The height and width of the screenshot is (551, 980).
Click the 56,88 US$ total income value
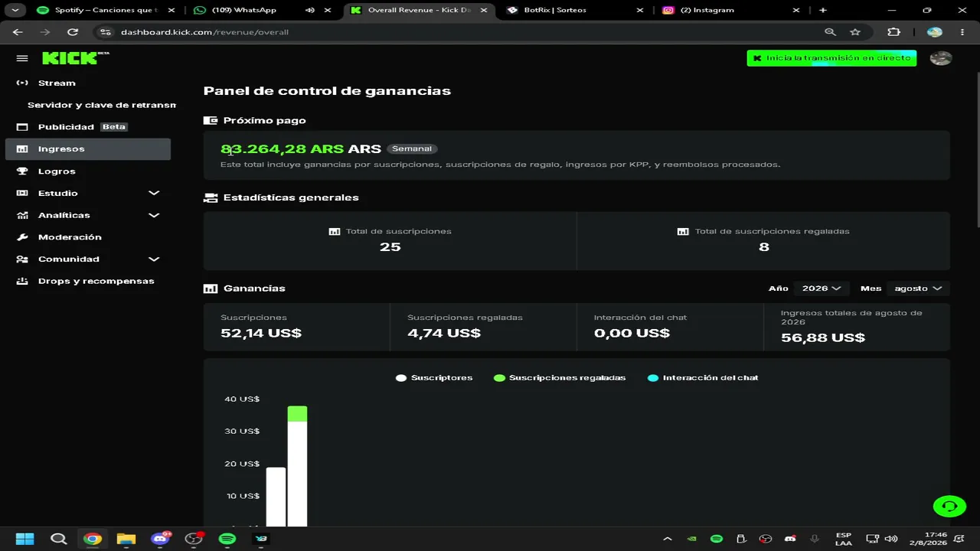tap(823, 337)
